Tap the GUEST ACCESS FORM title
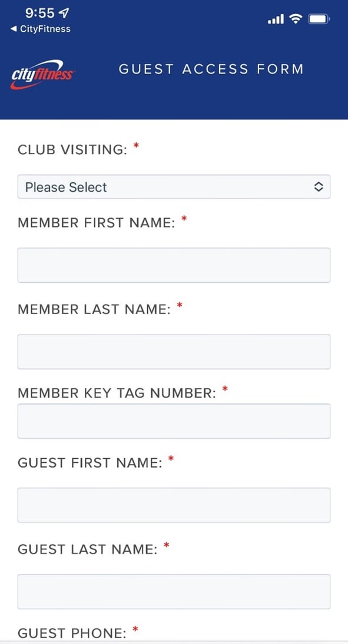348x644 pixels. 211,69
